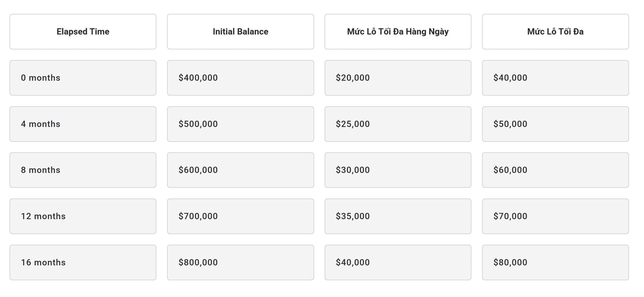The width and height of the screenshot is (644, 297).
Task: Select the $500,000 initial balance cell
Action: click(x=240, y=124)
